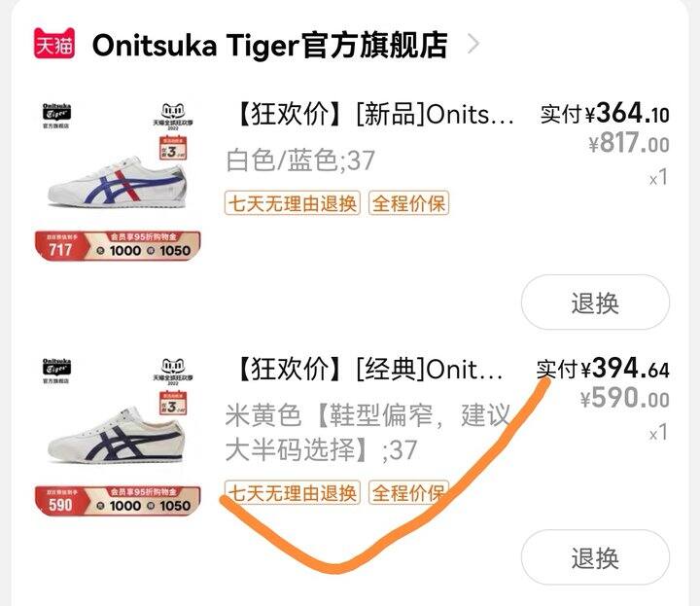Tap second item's 七天无理由退换 tag
Image resolution: width=700 pixels, height=606 pixels.
pyautogui.click(x=293, y=493)
